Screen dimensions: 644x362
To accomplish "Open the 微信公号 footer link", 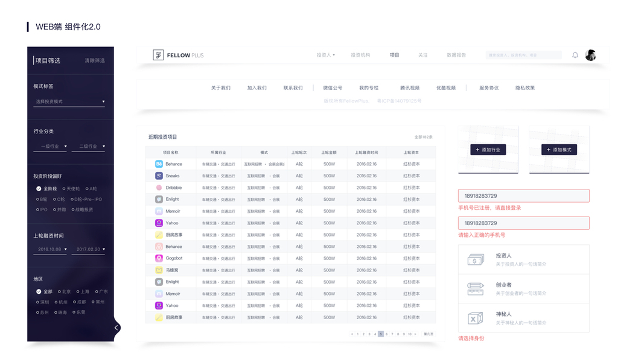I will tap(333, 88).
